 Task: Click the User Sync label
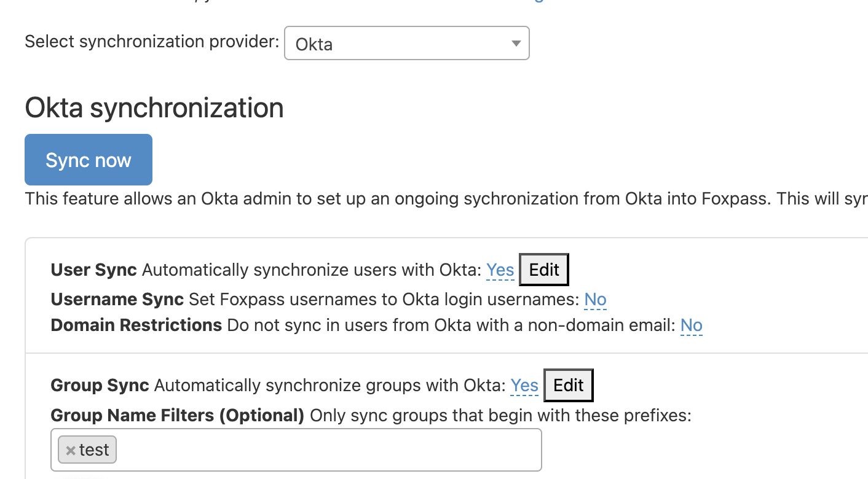click(94, 270)
